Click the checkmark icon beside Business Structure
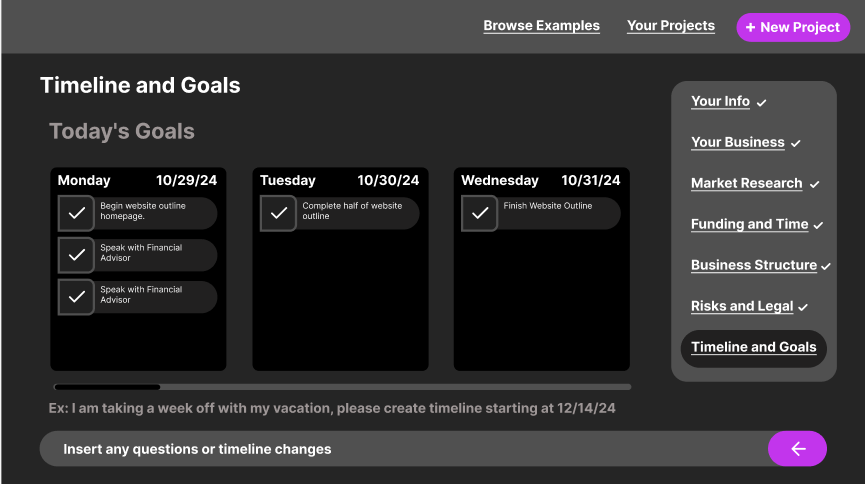The height and width of the screenshot is (484, 865). [826, 267]
